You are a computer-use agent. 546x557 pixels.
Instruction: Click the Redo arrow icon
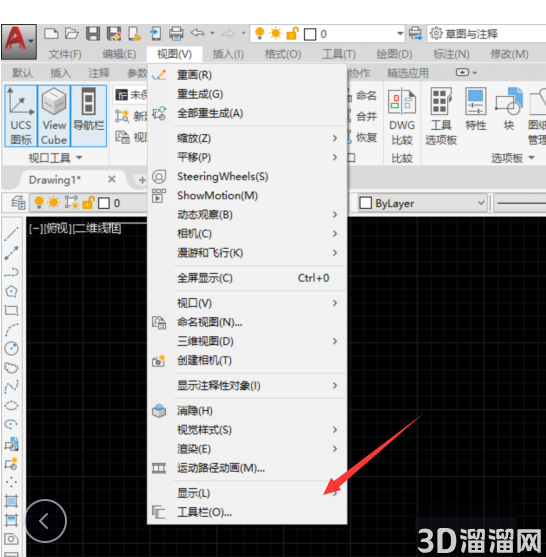228,34
